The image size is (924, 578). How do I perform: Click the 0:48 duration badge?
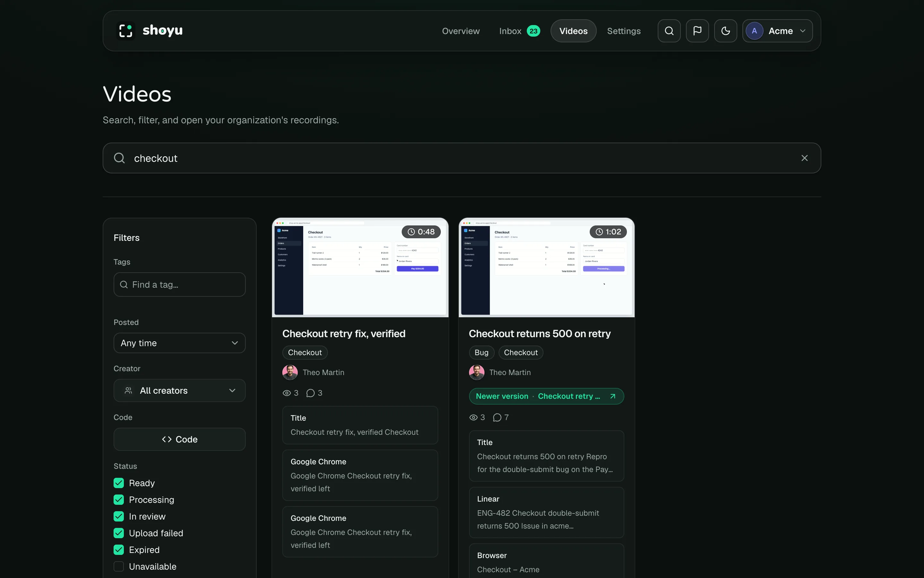421,232
